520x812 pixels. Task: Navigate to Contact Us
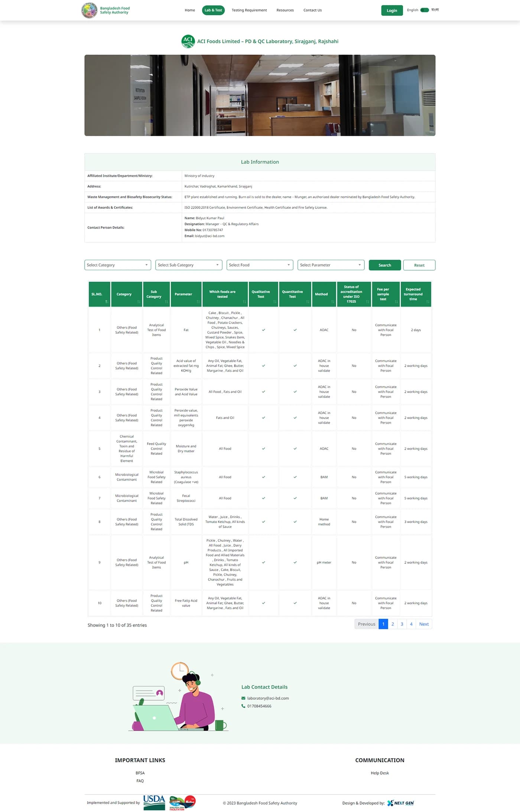pos(312,10)
